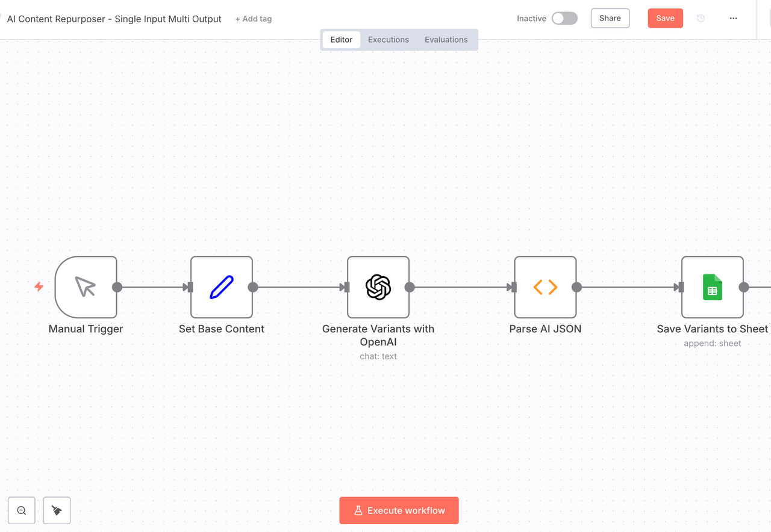This screenshot has height=532, width=771.
Task: Click the tidy up broom icon
Action: coord(57,510)
